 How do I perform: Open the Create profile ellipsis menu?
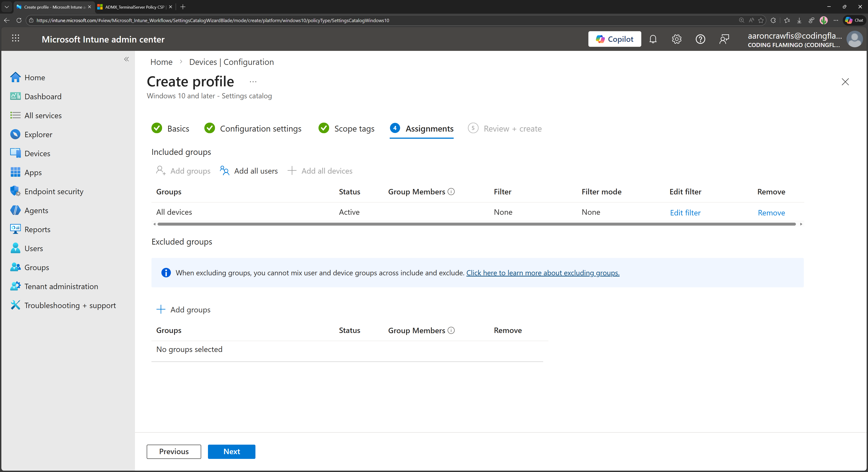tap(253, 82)
